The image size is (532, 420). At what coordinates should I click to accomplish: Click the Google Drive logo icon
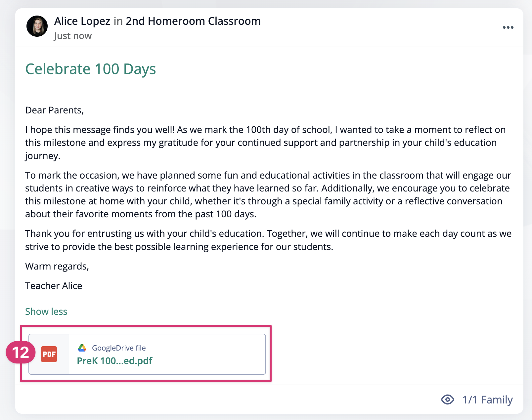[82, 348]
